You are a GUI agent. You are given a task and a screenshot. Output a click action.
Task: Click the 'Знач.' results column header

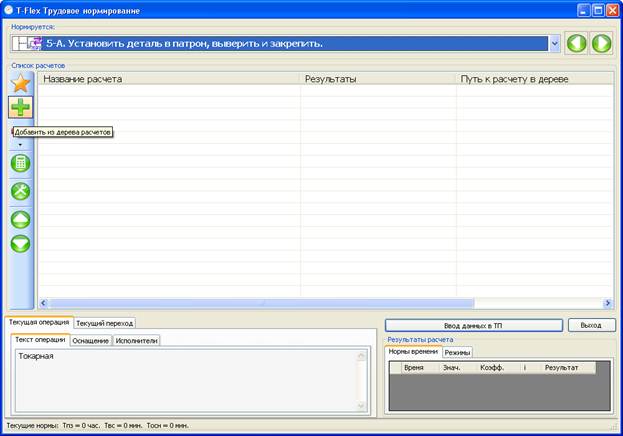tap(457, 368)
